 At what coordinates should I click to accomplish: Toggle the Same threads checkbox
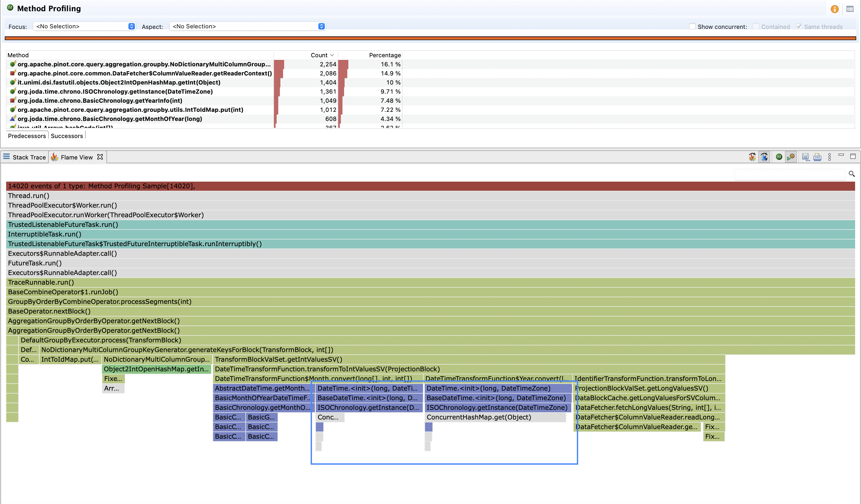tap(799, 26)
